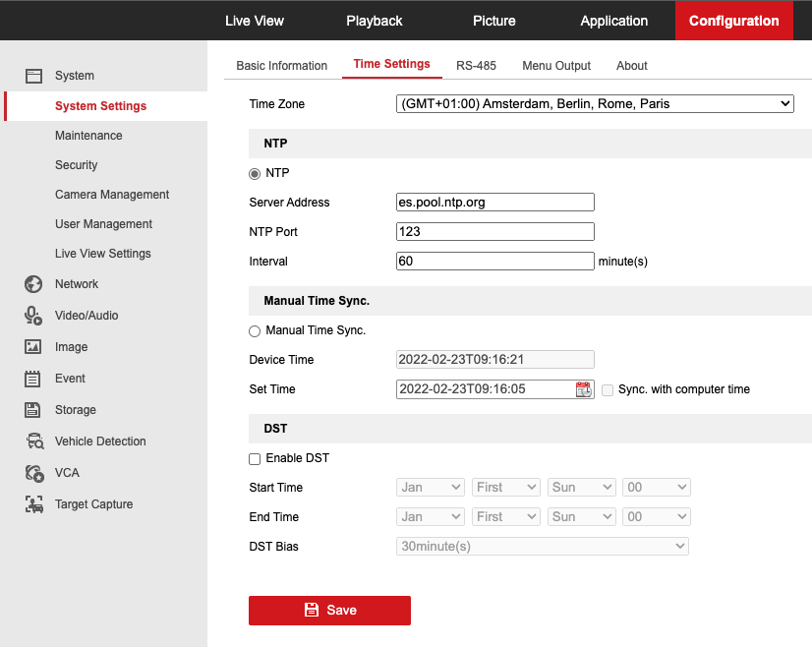This screenshot has width=812, height=647.
Task: Switch to the Basic Information tab
Action: point(282,66)
